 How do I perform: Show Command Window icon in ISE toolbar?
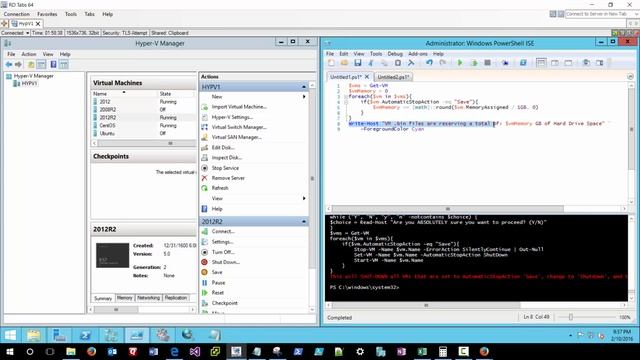coord(586,63)
